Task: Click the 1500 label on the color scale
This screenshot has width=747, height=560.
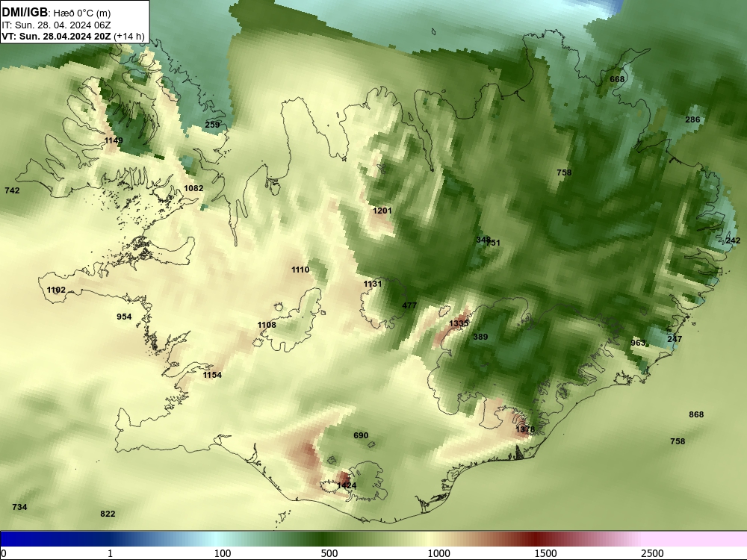Action: tap(545, 553)
